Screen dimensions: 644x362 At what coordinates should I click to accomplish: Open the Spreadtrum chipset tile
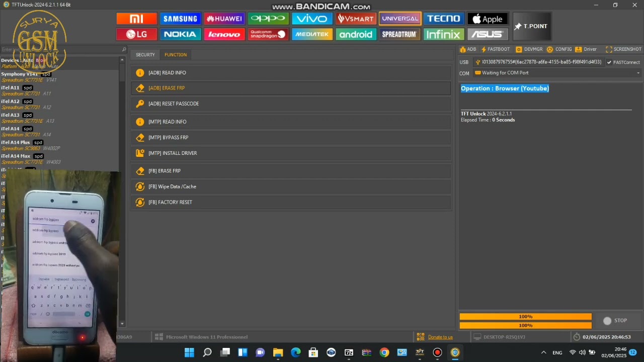[399, 34]
